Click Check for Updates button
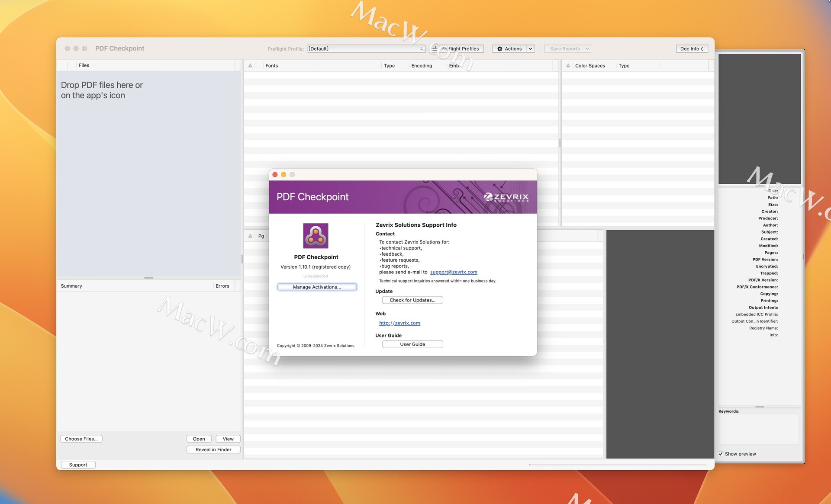The height and width of the screenshot is (504, 831). click(412, 300)
